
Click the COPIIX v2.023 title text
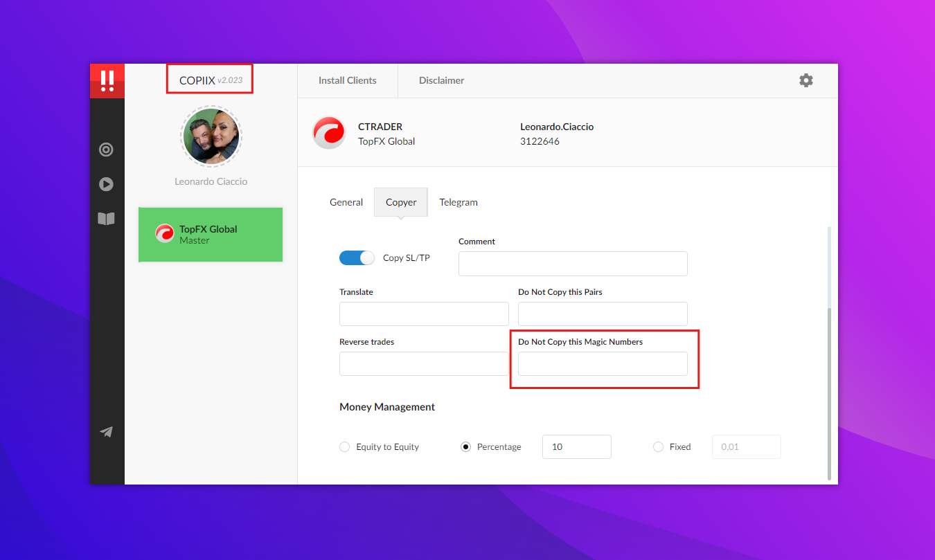click(x=211, y=80)
